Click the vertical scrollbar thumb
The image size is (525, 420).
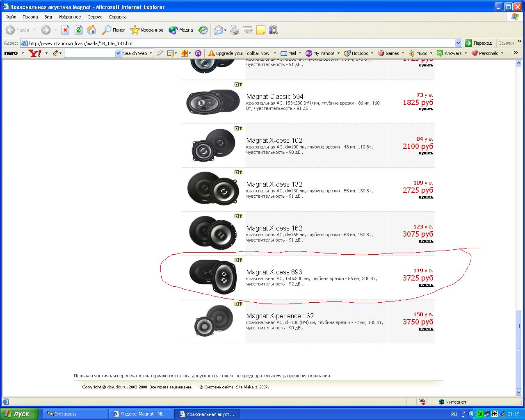tap(519, 349)
